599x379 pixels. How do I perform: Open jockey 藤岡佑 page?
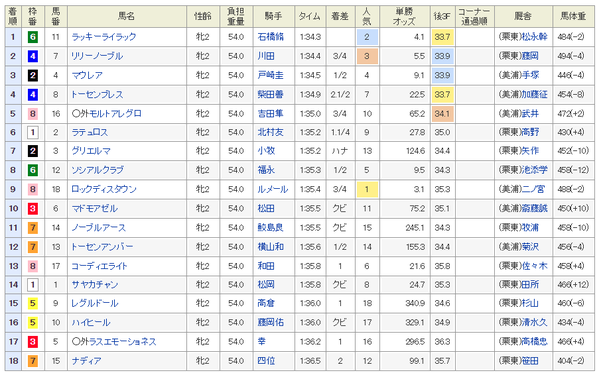click(270, 322)
